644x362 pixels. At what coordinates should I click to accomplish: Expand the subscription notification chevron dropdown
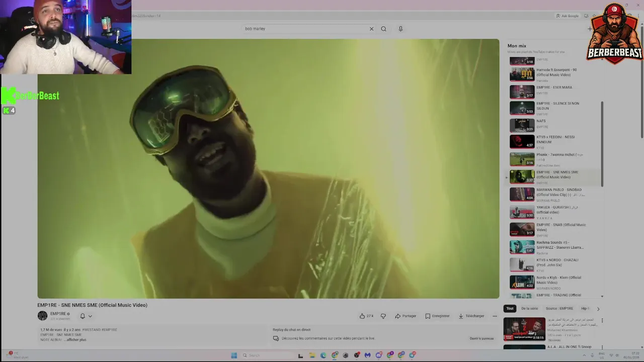[x=90, y=316]
